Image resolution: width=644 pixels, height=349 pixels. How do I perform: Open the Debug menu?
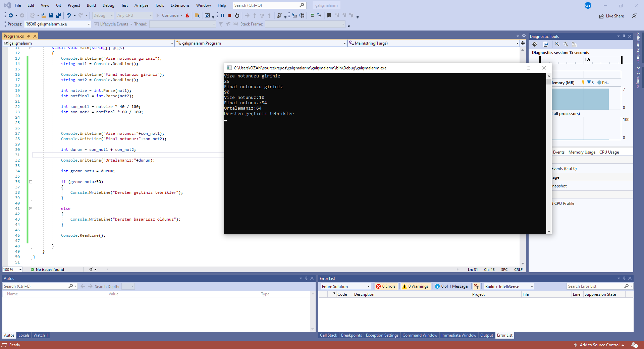click(x=108, y=5)
